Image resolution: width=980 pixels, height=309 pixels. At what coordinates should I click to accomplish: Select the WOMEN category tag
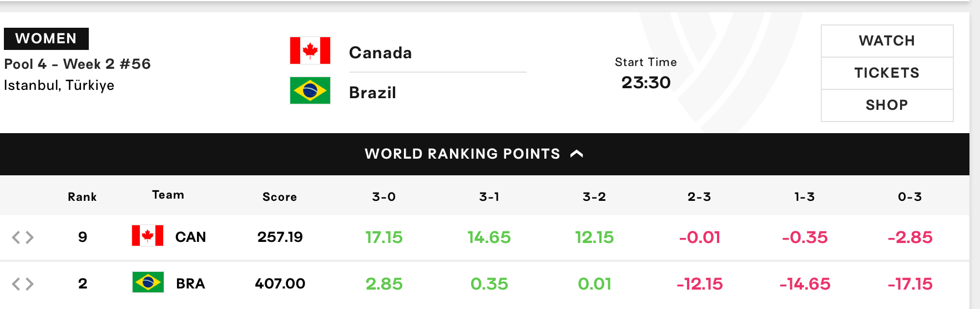[x=46, y=39]
